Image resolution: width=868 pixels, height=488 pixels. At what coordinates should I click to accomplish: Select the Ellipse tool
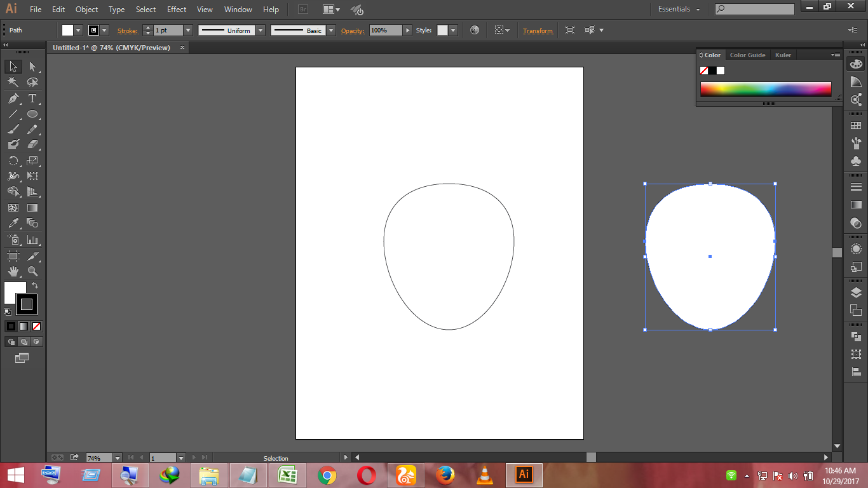(x=32, y=114)
